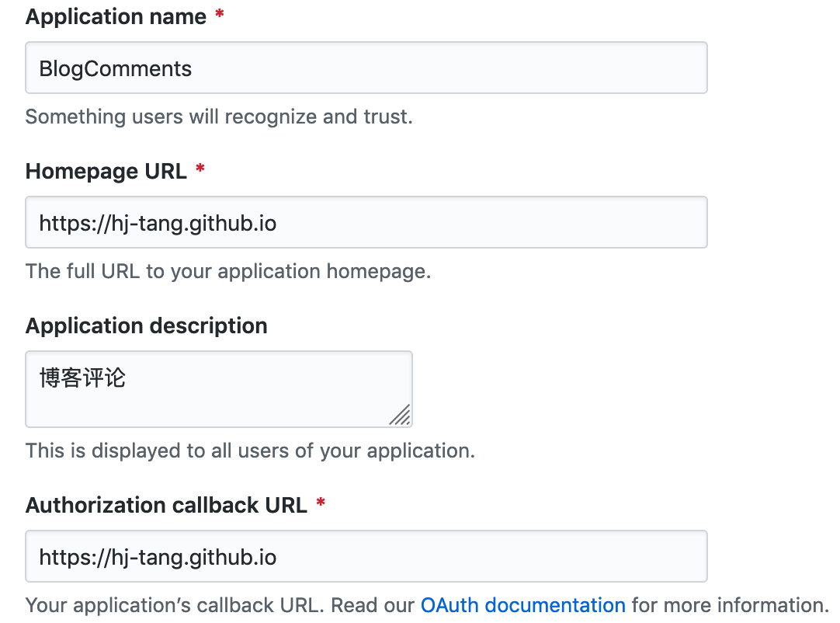Screen dimensions: 840x623
Task: Click the "full URL to your application" hint
Action: pyautogui.click(x=227, y=271)
